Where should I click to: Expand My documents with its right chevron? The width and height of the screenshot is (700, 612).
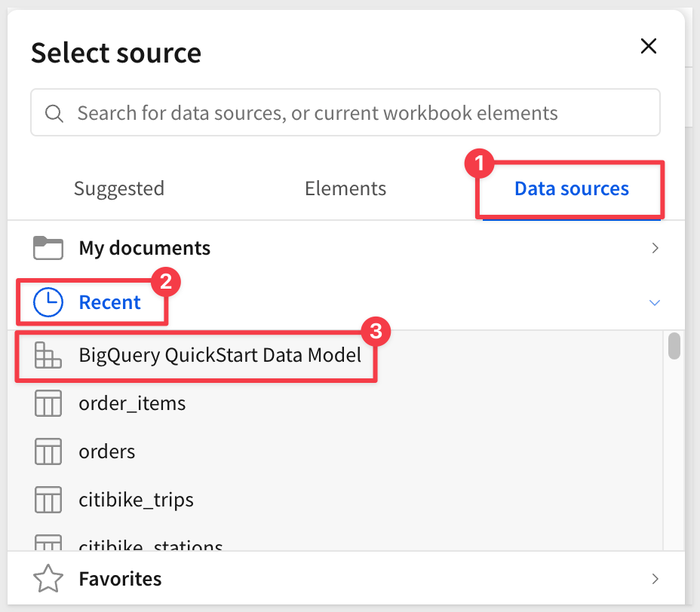655,248
